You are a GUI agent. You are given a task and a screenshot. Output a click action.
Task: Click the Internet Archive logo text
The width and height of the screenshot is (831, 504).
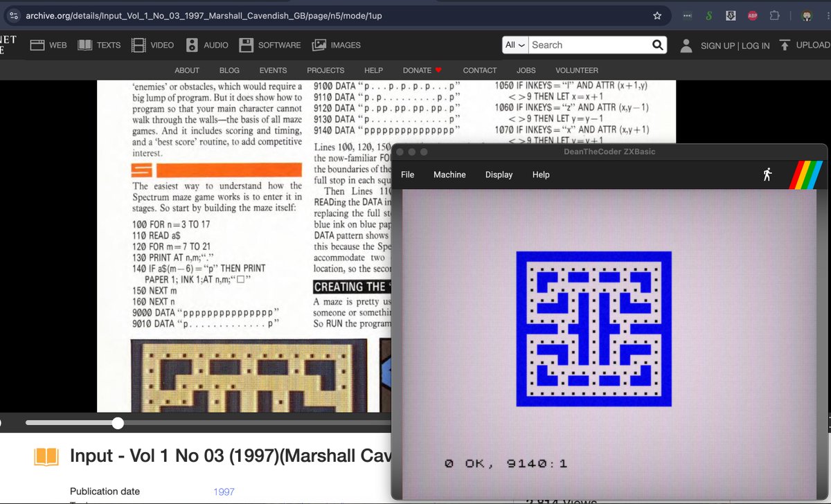click(x=8, y=45)
